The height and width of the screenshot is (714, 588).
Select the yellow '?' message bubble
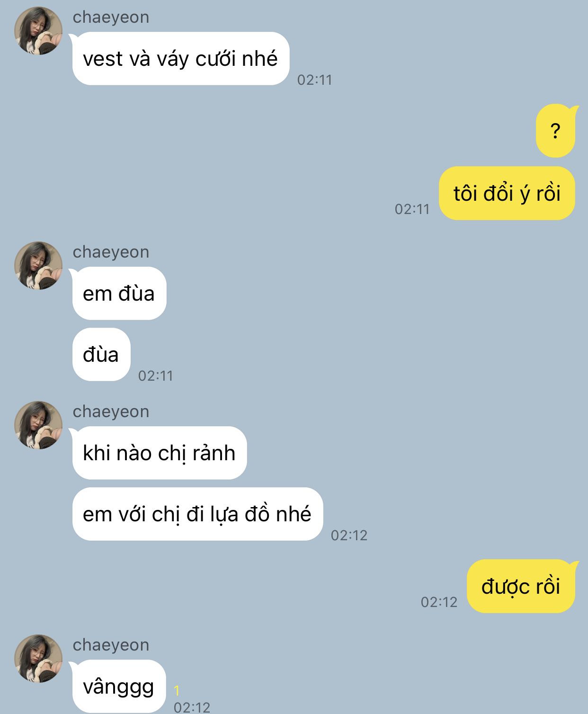click(x=556, y=131)
